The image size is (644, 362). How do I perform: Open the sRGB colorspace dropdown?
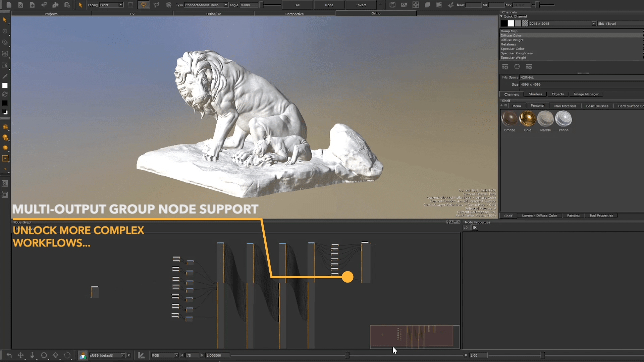pos(107,355)
